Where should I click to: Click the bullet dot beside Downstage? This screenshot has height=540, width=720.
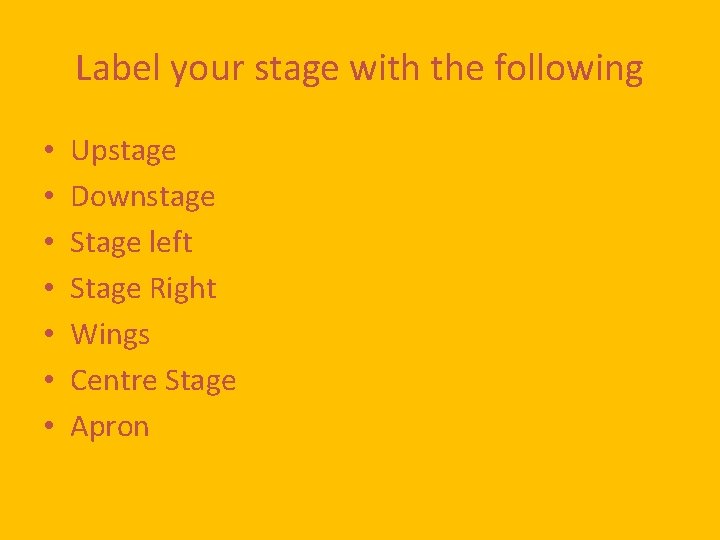coord(48,198)
